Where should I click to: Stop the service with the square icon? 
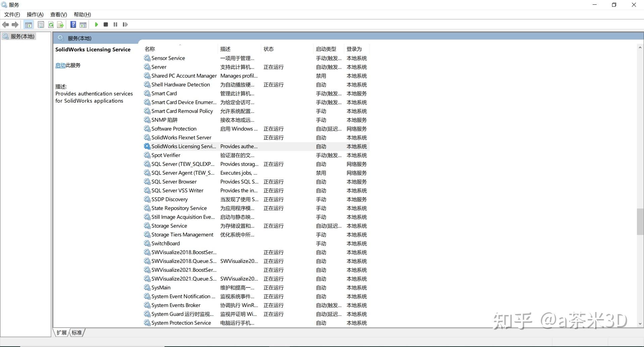click(x=106, y=25)
